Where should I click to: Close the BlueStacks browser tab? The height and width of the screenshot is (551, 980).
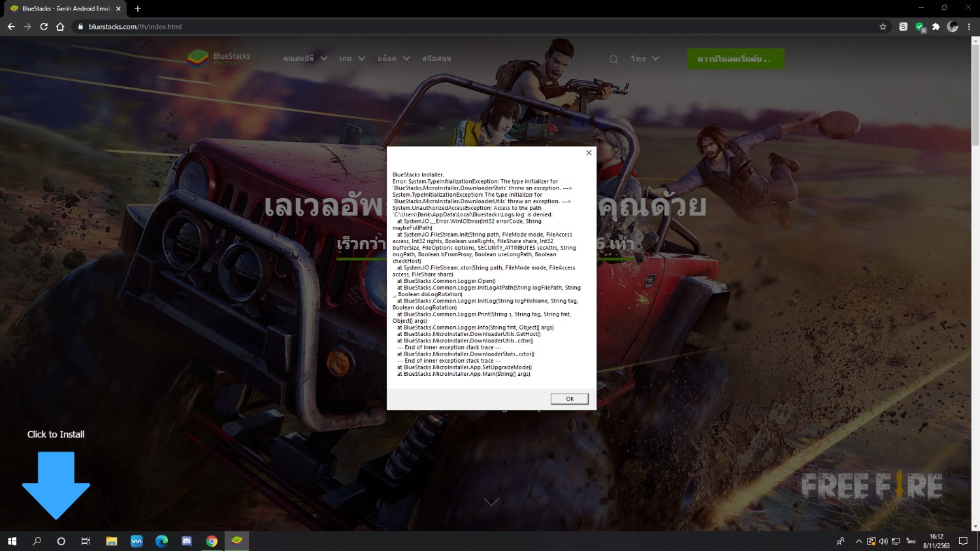118,8
